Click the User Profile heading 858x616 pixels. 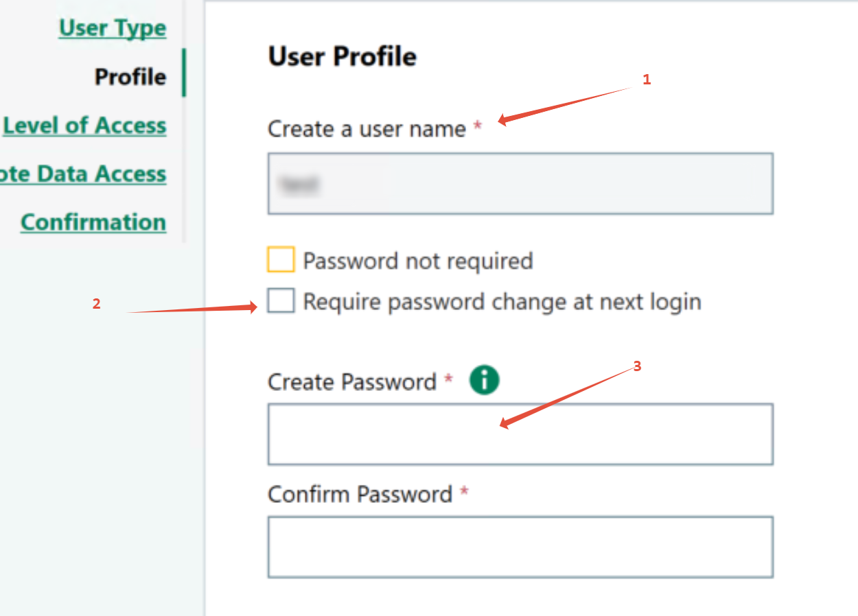point(342,56)
